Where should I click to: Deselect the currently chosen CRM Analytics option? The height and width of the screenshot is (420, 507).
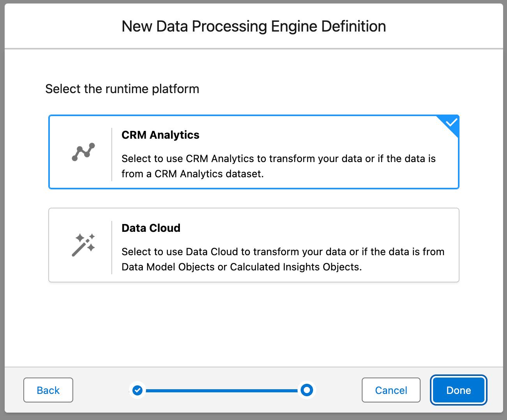pyautogui.click(x=253, y=152)
